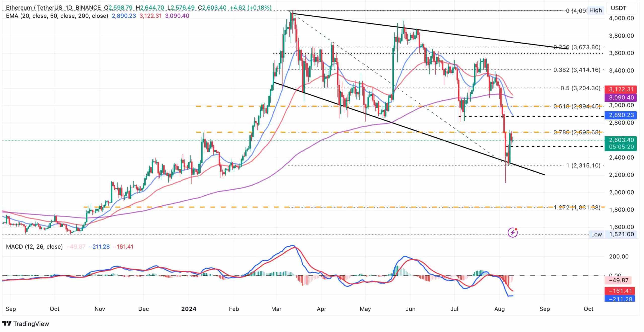Click the TradingView logo
The width and height of the screenshot is (644, 332).
coord(26,324)
